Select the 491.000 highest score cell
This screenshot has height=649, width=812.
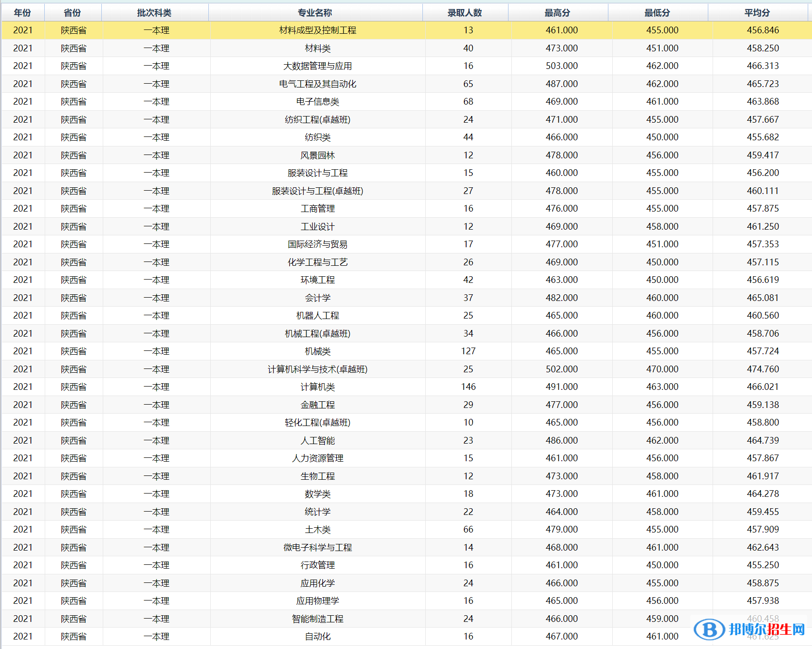pyautogui.click(x=562, y=387)
